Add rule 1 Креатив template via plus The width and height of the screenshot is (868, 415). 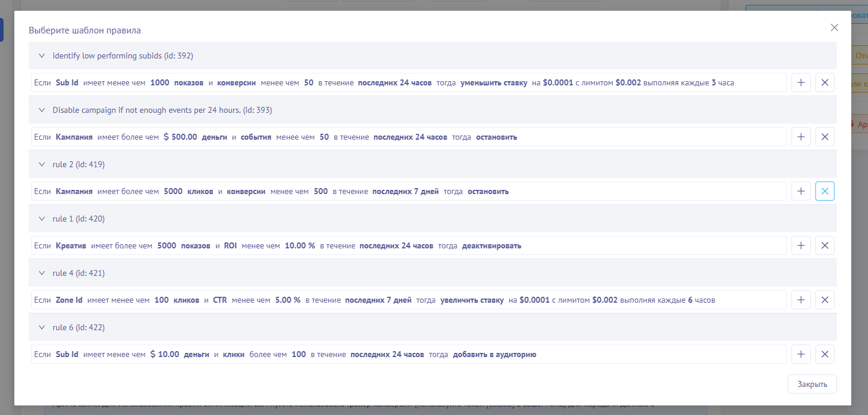(x=800, y=245)
